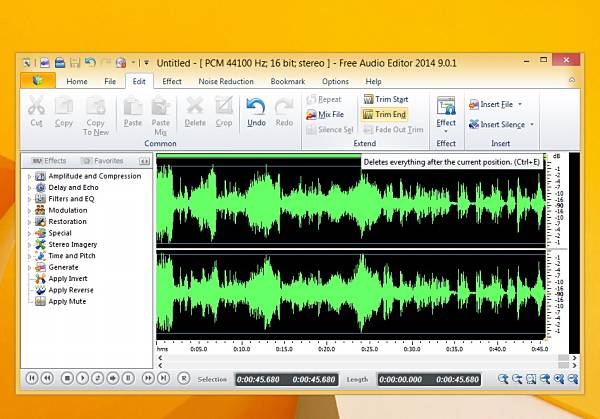Collapse the effects side panel
600x419 pixels.
point(144,161)
